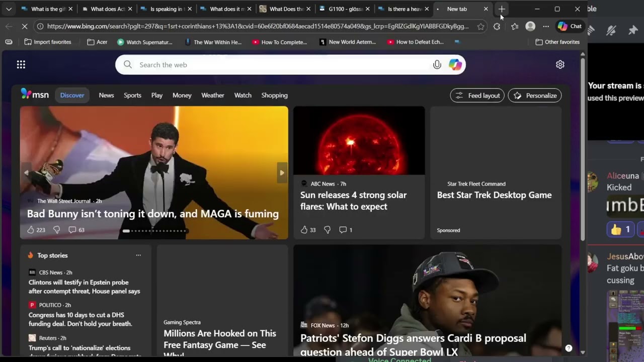The height and width of the screenshot is (362, 644).
Task: Open comments on solar flares story
Action: coord(346,230)
